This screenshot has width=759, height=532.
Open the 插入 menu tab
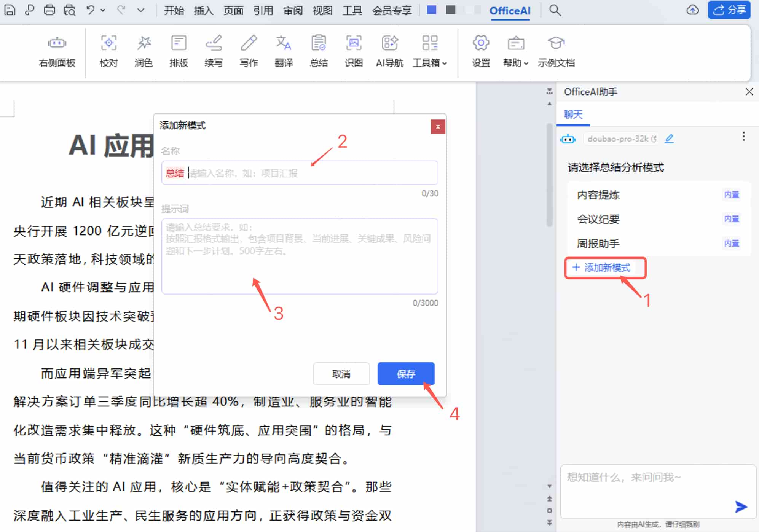204,10
